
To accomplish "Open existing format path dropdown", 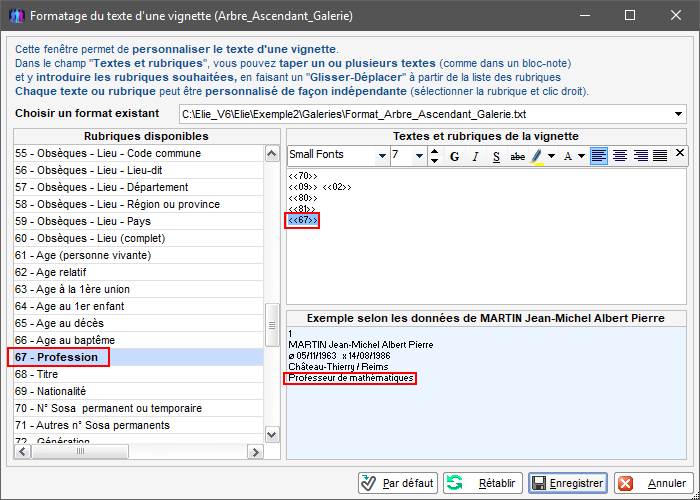I will pyautogui.click(x=678, y=114).
